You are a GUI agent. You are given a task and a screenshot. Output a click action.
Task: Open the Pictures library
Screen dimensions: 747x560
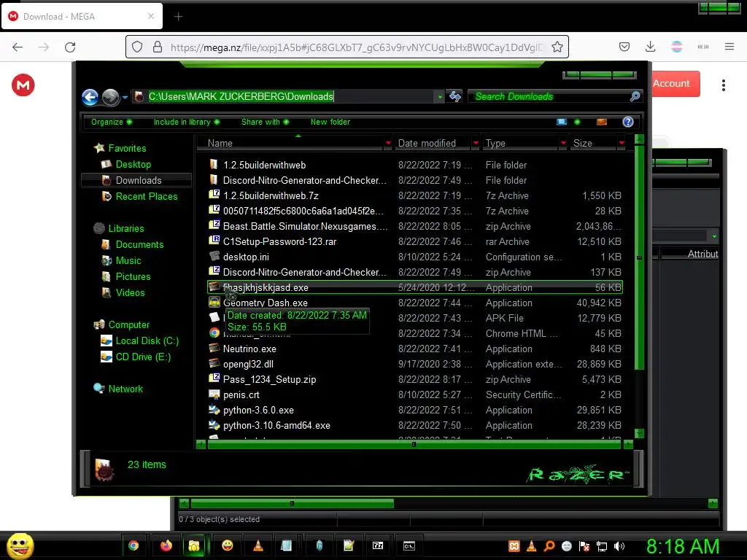(x=133, y=276)
